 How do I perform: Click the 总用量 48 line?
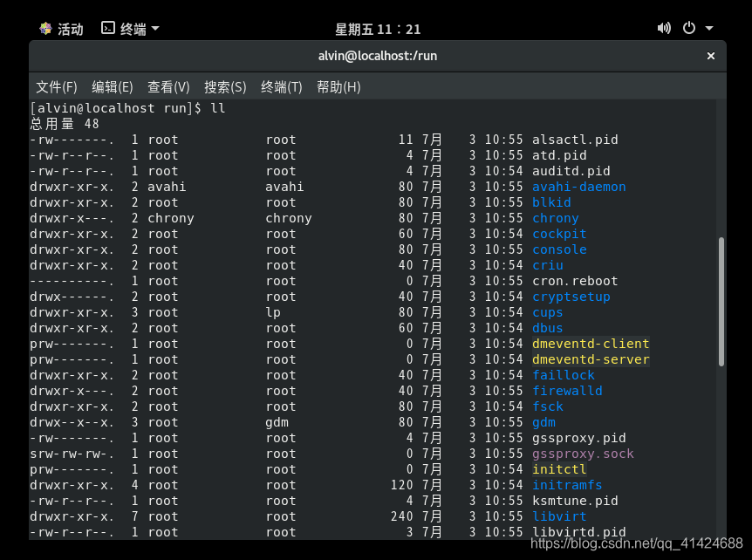tap(65, 124)
